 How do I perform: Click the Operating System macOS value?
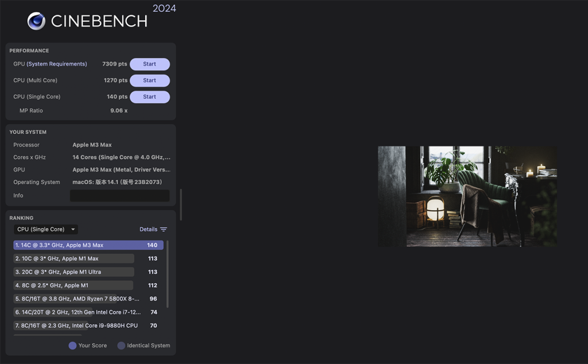point(117,182)
